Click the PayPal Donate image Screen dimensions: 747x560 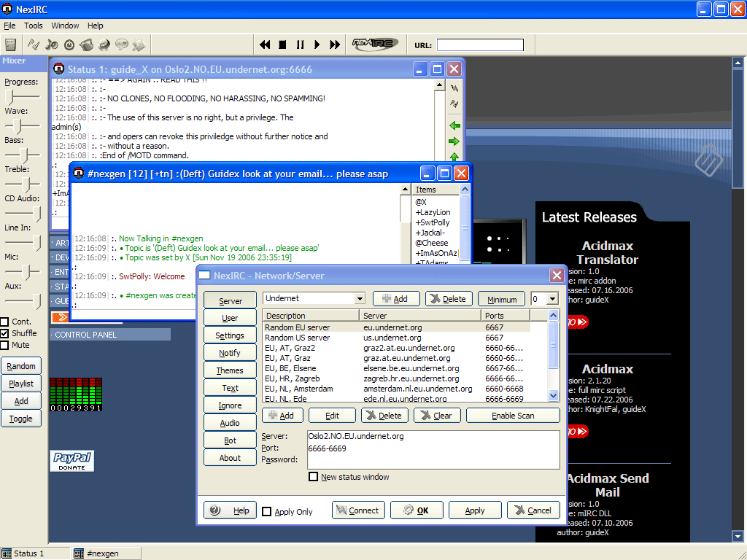[71, 461]
